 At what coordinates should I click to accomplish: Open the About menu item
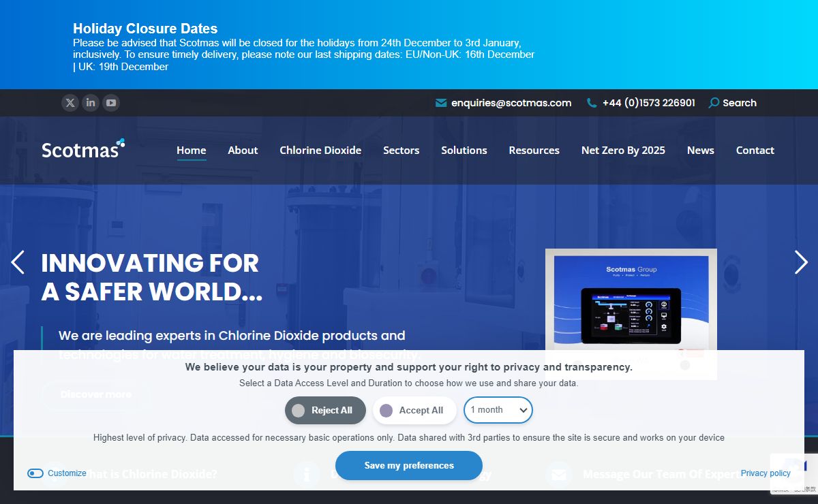coord(243,151)
